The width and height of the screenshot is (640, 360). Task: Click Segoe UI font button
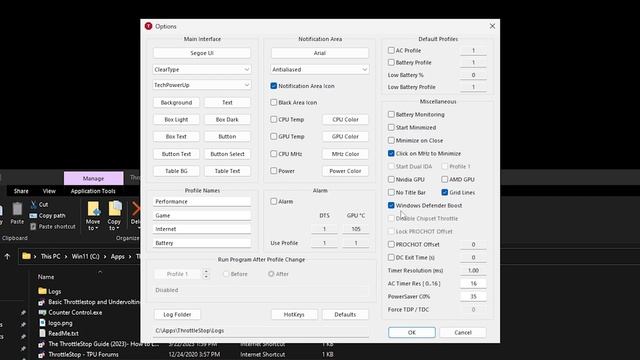[202, 53]
